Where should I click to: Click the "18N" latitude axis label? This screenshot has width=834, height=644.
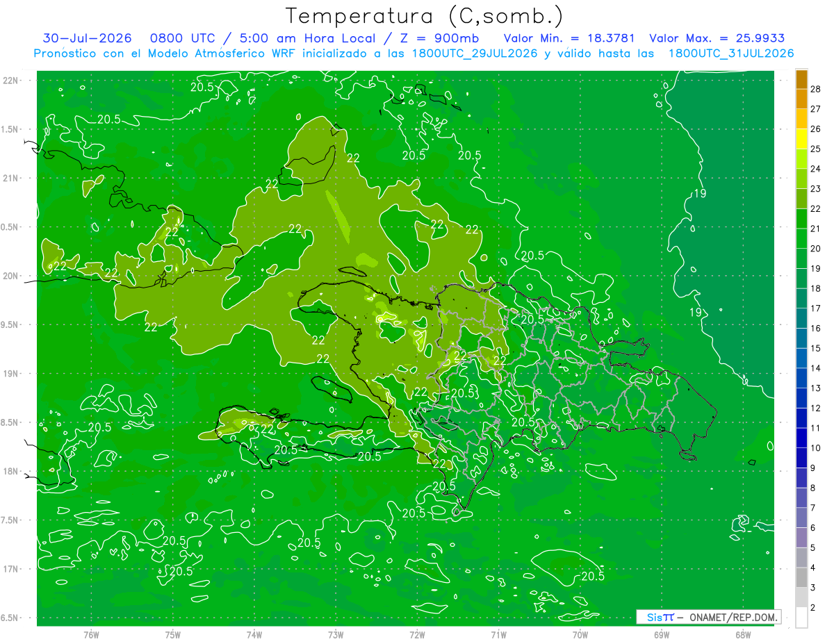10,471
